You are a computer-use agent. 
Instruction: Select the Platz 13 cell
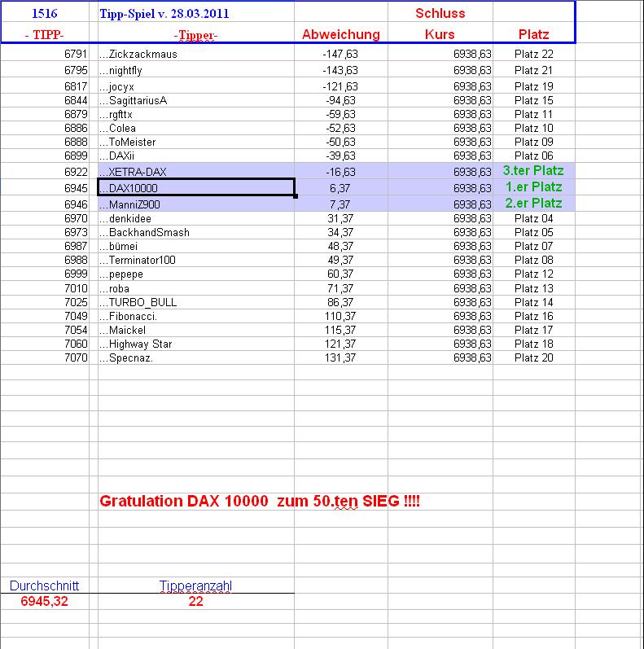point(534,288)
